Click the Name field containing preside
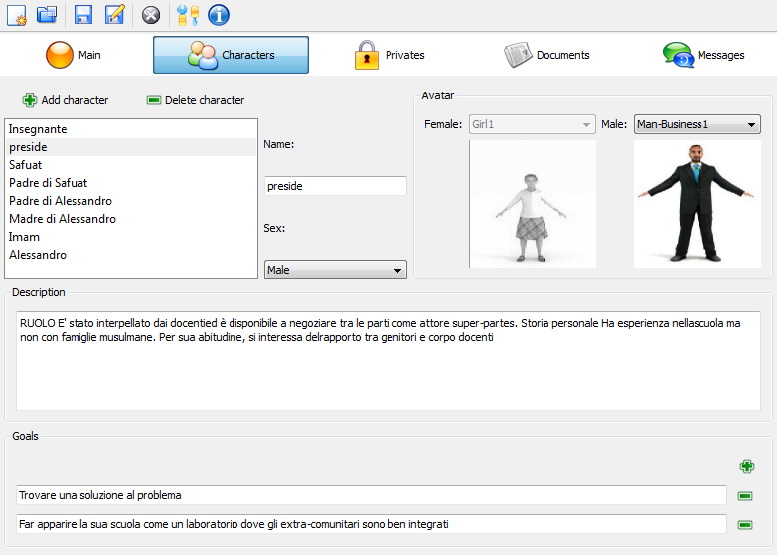This screenshot has width=777, height=557. click(x=335, y=186)
